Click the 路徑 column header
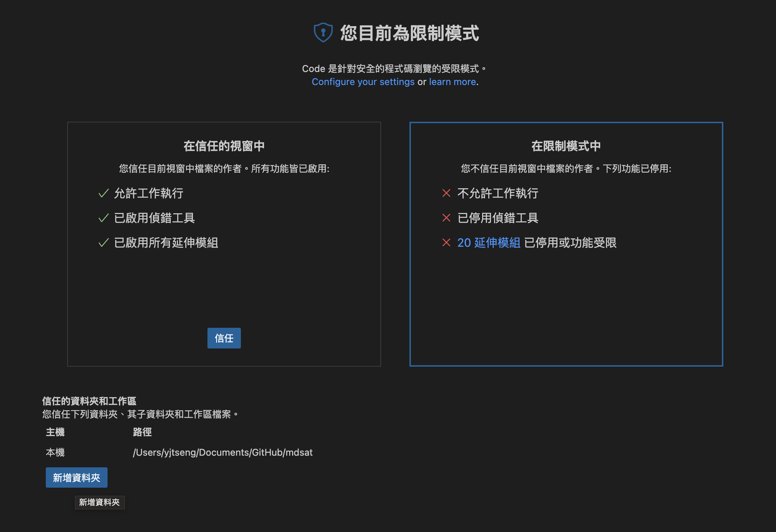 (x=142, y=432)
